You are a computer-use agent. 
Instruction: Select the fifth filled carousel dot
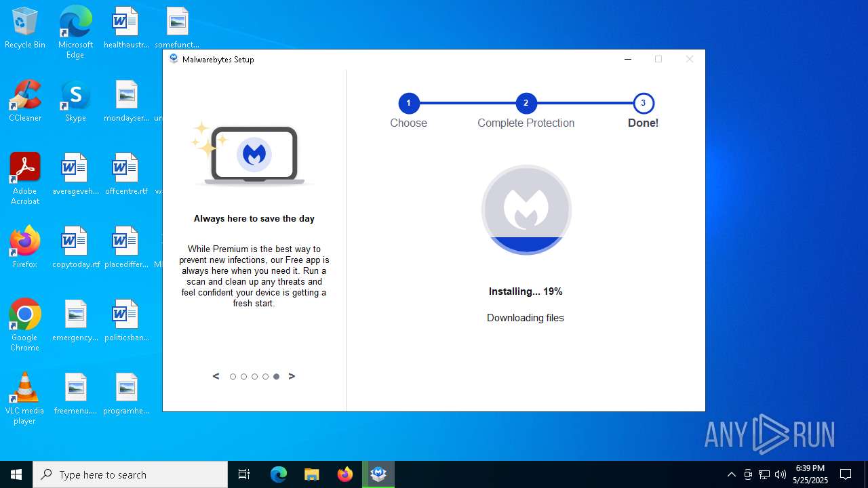276,377
